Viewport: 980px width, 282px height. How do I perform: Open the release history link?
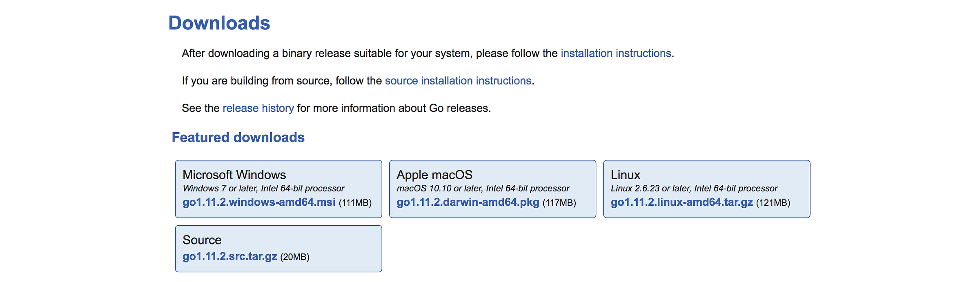click(258, 108)
